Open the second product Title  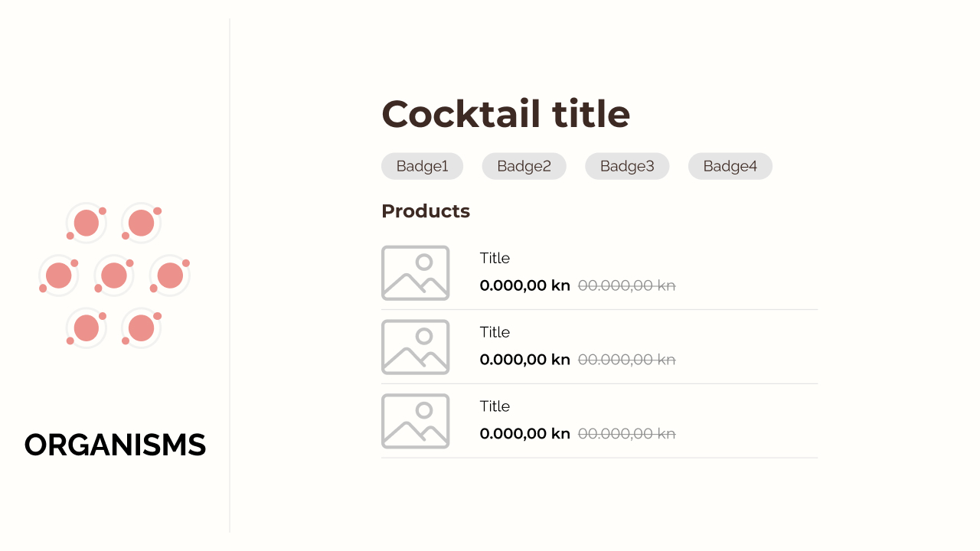pyautogui.click(x=495, y=332)
